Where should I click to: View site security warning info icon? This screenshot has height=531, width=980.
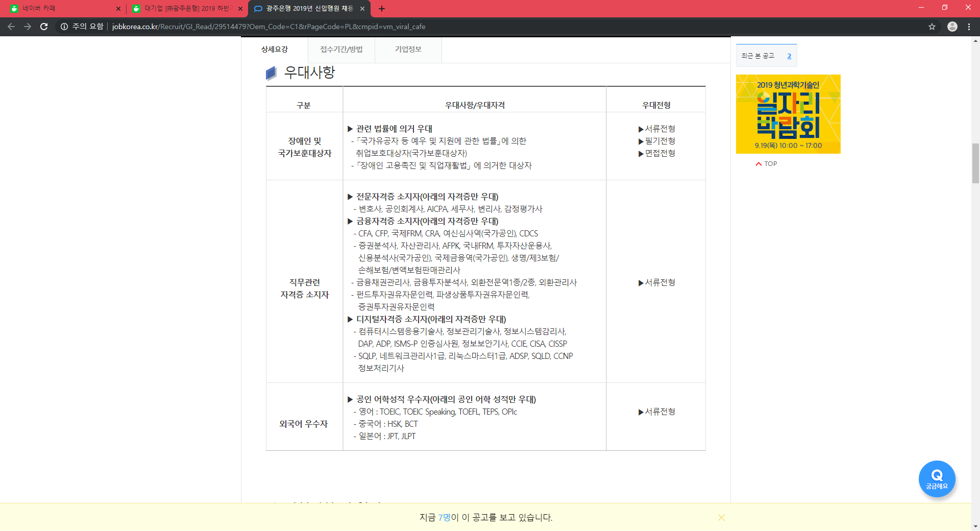tap(64, 27)
